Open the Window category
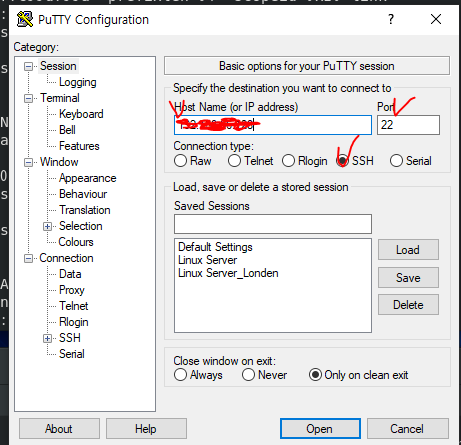Screen dimensions: 461x445 [x=59, y=162]
